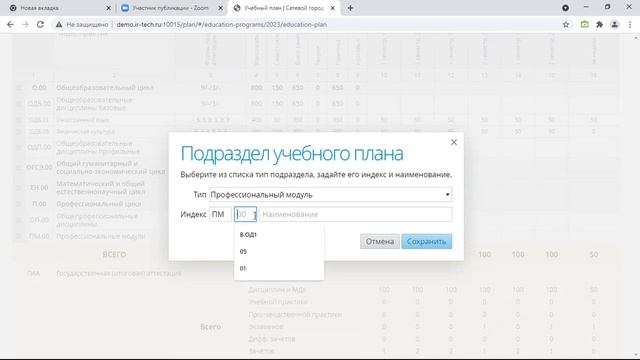Select Профессиональный цикл row text
The image size is (640, 360).
[x=98, y=204]
